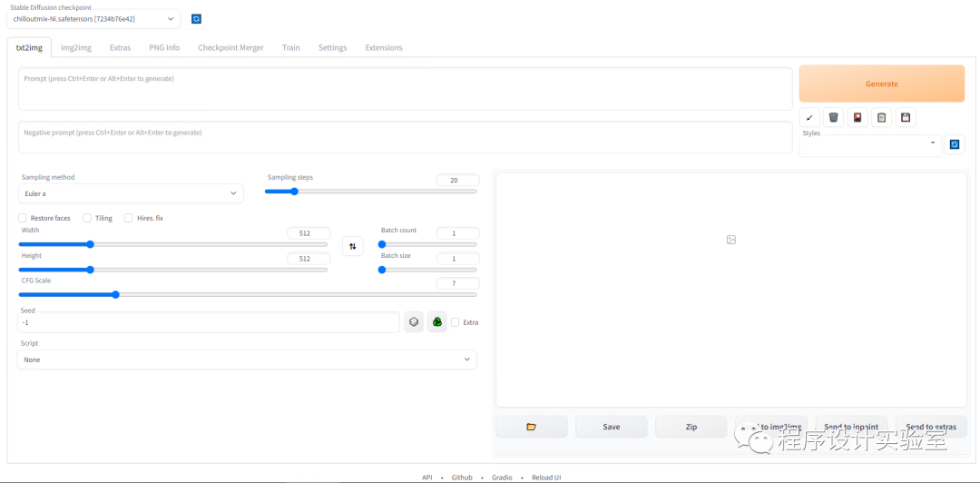Enable the Restore faces checkbox

[23, 218]
